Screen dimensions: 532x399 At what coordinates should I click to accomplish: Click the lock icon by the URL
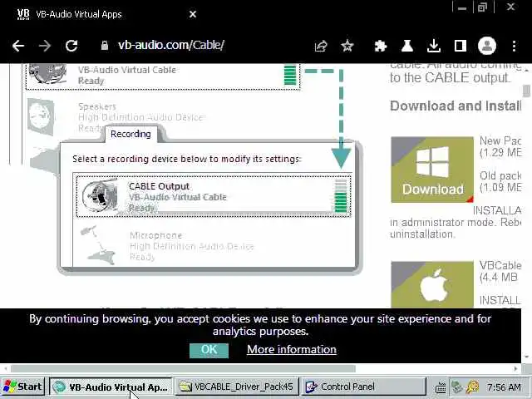105,46
